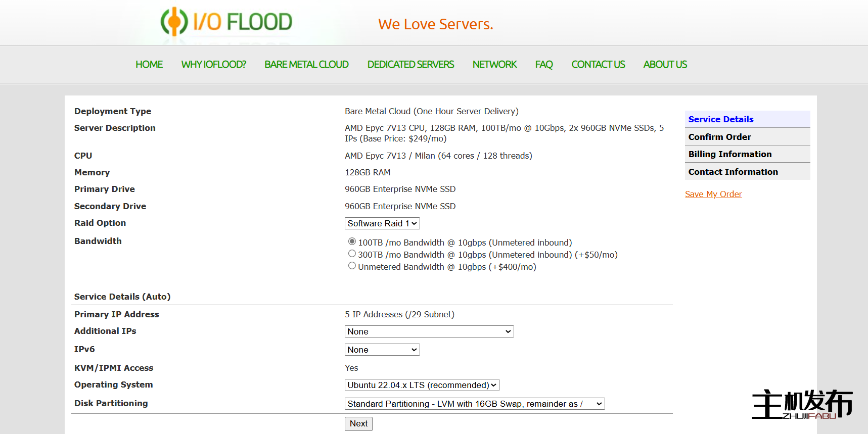This screenshot has width=868, height=434.
Task: Open the FAQ page
Action: (x=544, y=65)
